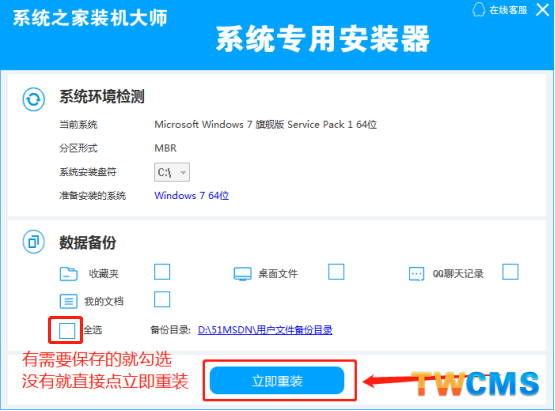Start reinstall with 立即重装 button

tap(277, 381)
